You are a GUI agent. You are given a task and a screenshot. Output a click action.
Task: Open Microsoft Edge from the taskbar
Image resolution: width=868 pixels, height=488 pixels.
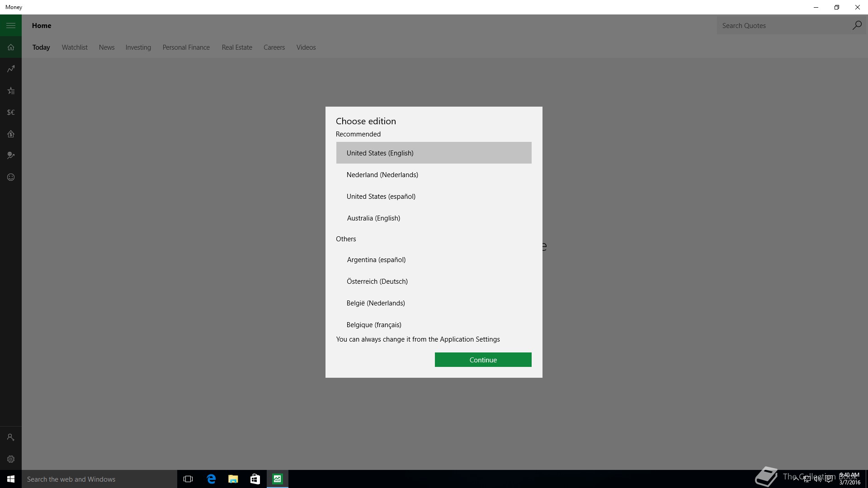click(211, 479)
